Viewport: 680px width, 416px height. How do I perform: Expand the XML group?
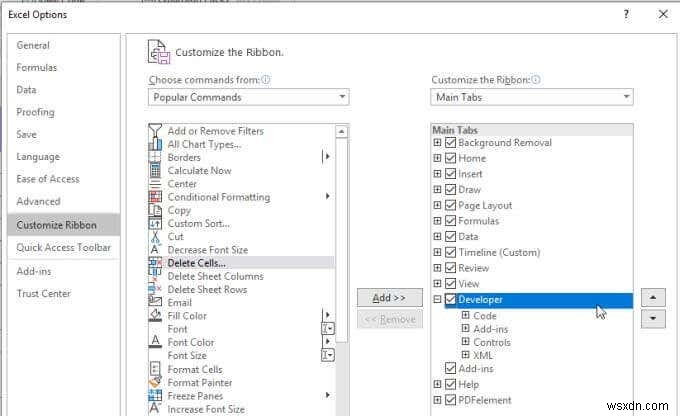465,355
